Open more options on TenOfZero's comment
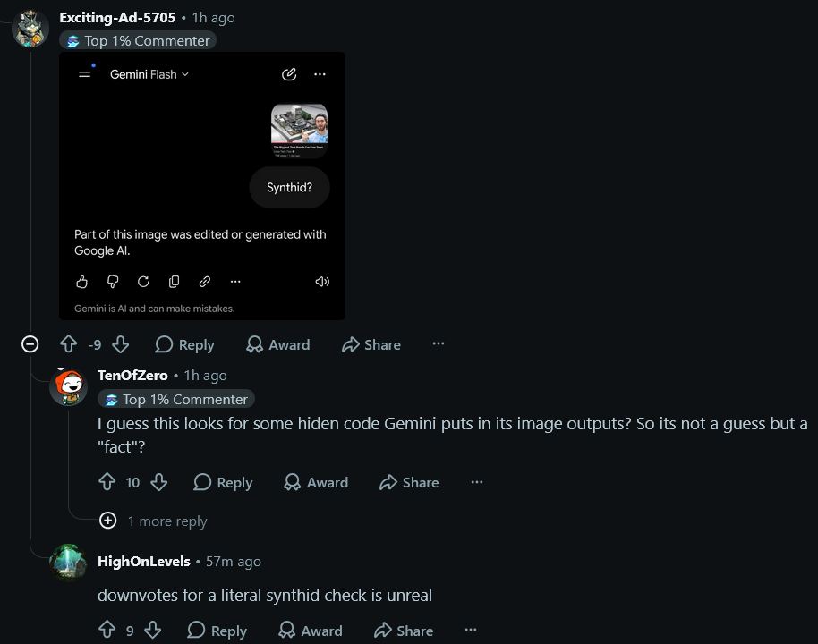The height and width of the screenshot is (644, 818). [477, 482]
